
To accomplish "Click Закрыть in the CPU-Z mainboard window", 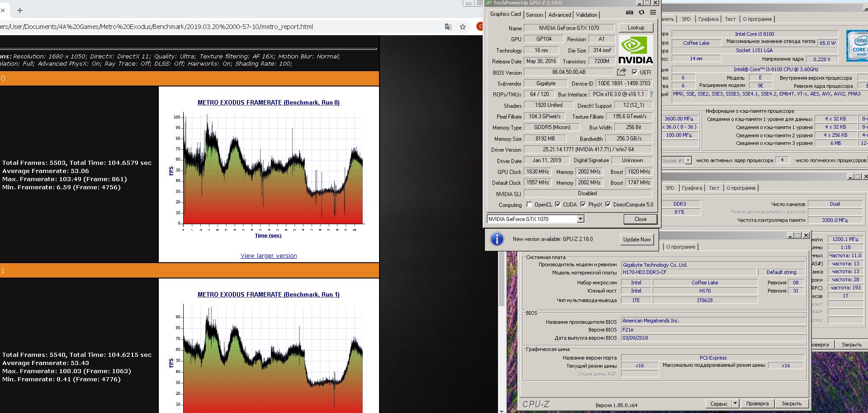I will click(x=792, y=403).
